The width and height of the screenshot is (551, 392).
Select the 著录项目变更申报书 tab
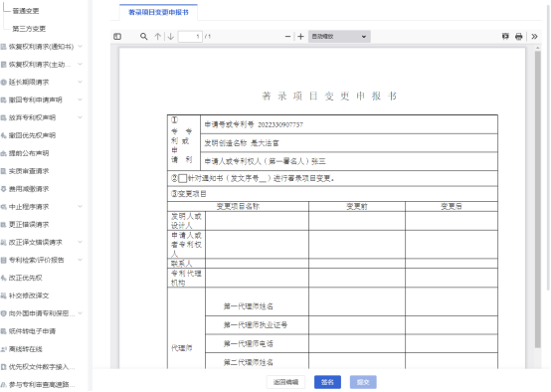(158, 12)
